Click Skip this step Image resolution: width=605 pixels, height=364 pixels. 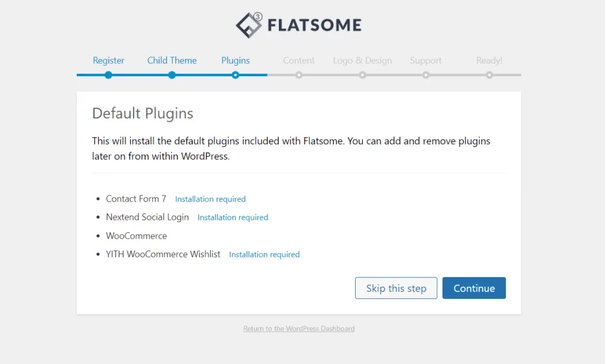[x=396, y=288]
